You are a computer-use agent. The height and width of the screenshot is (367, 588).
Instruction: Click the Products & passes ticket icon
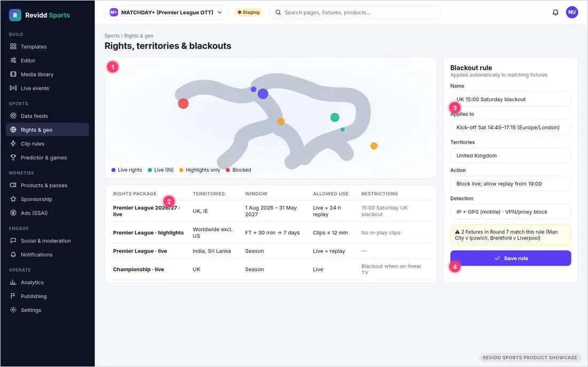click(x=13, y=185)
